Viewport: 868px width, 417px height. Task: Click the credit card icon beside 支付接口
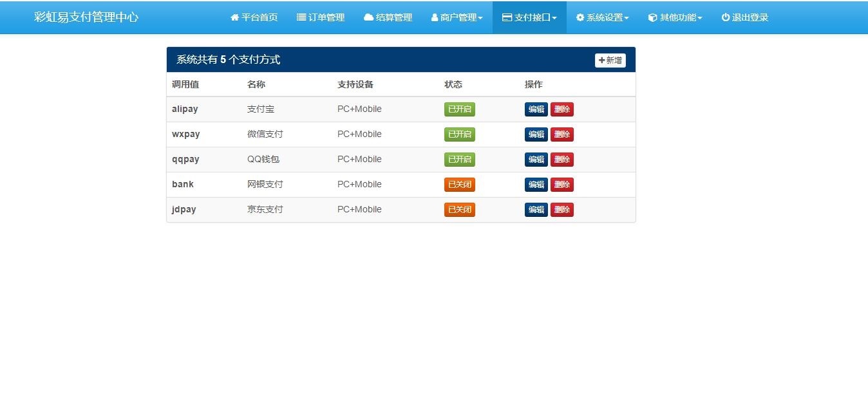(507, 17)
